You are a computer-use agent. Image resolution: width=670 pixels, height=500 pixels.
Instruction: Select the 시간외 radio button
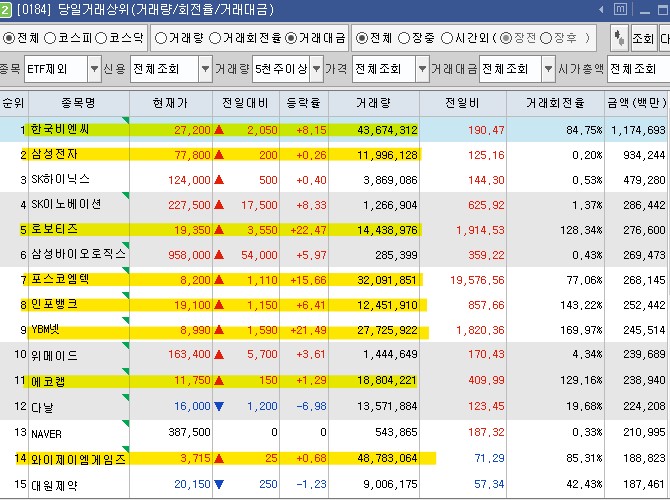point(447,38)
